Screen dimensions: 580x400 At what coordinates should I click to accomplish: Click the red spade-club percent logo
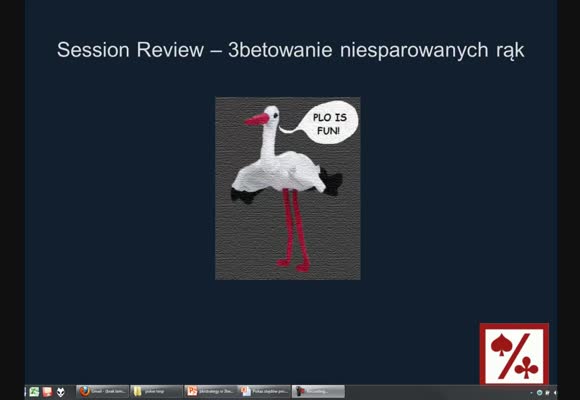pyautogui.click(x=514, y=354)
